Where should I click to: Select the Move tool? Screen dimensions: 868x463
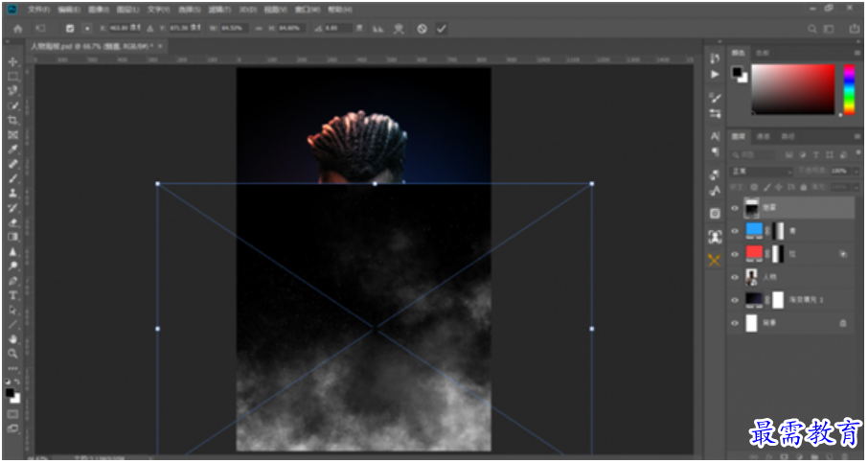tap(12, 62)
